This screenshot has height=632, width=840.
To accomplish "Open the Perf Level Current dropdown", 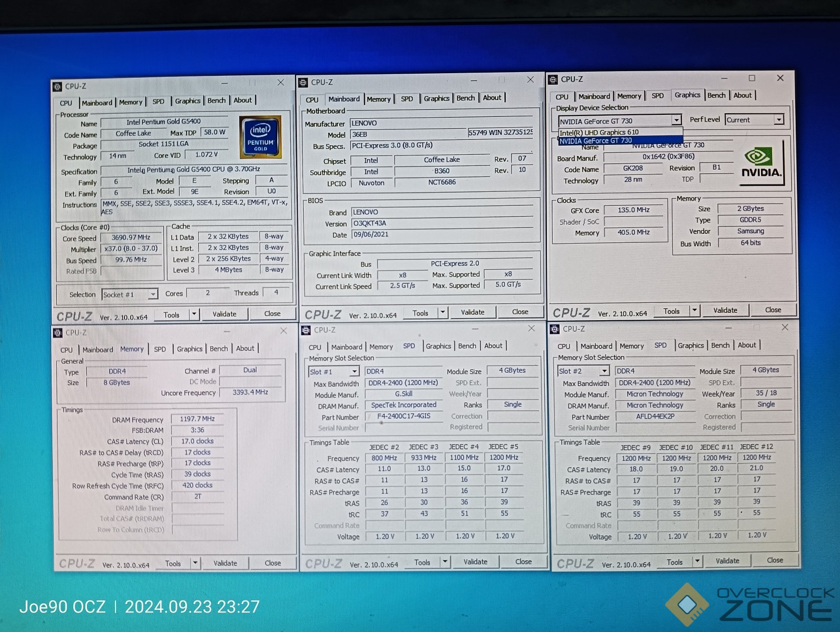I will click(x=779, y=120).
